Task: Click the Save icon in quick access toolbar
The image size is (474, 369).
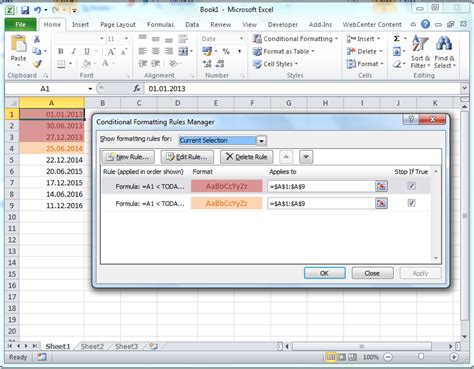Action: (x=25, y=10)
